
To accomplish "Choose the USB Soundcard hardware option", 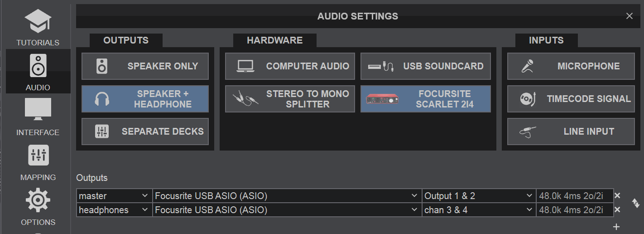I will [x=426, y=66].
